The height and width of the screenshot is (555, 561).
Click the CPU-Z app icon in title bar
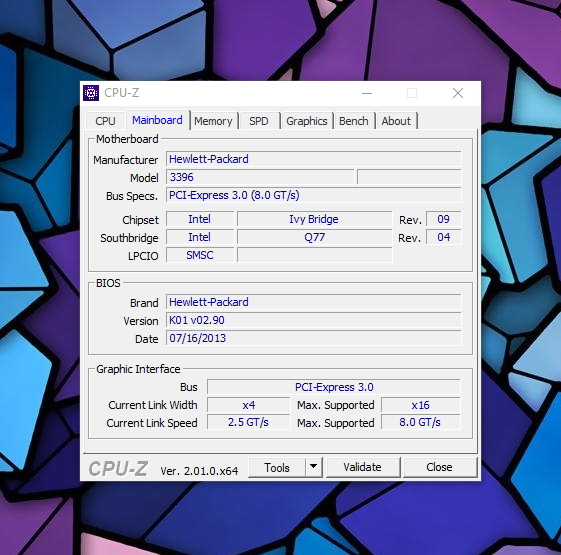coord(91,93)
